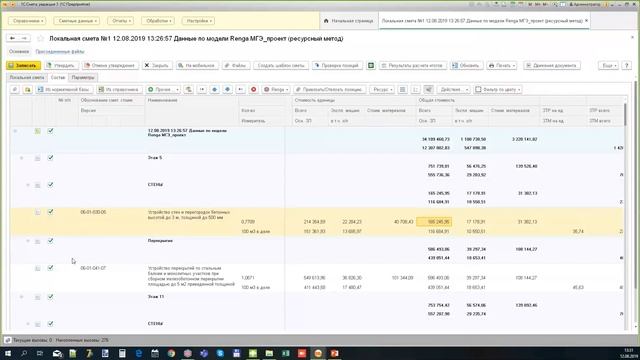The height and width of the screenshot is (360, 640).
Task: Toggle checkbox for Этаж 11 row
Action: [51, 297]
